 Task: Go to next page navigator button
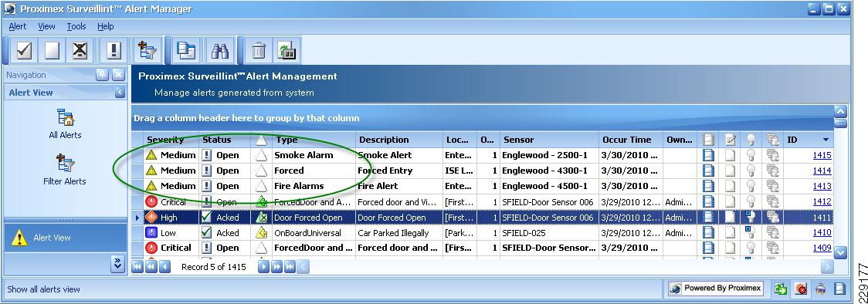point(276,267)
